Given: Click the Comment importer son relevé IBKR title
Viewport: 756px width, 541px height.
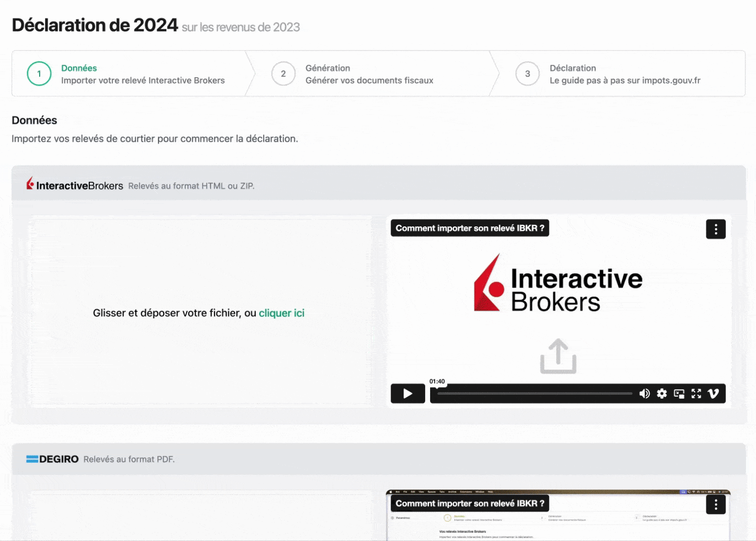Looking at the screenshot, I should 469,228.
